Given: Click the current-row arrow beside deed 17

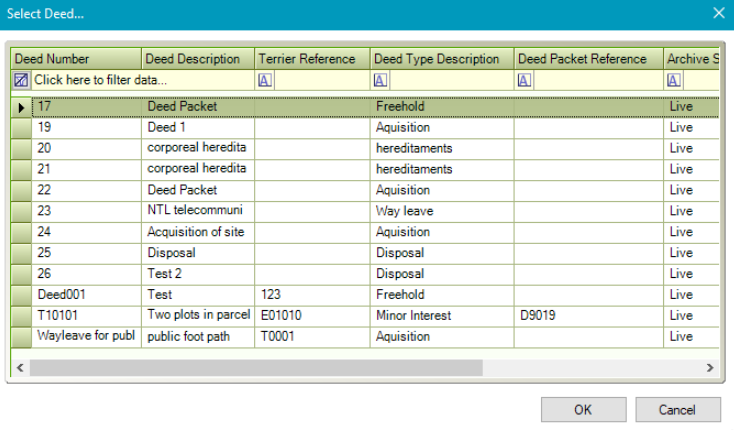Looking at the screenshot, I should 21,106.
